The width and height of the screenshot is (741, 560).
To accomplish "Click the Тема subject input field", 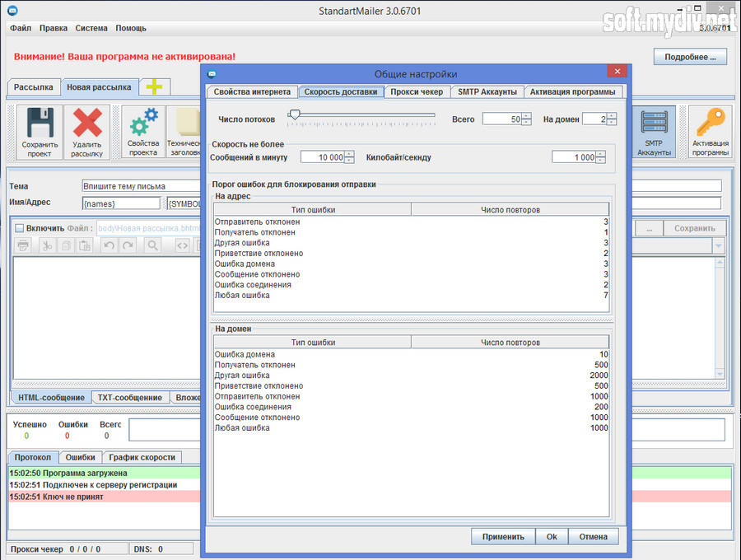I will [x=142, y=186].
